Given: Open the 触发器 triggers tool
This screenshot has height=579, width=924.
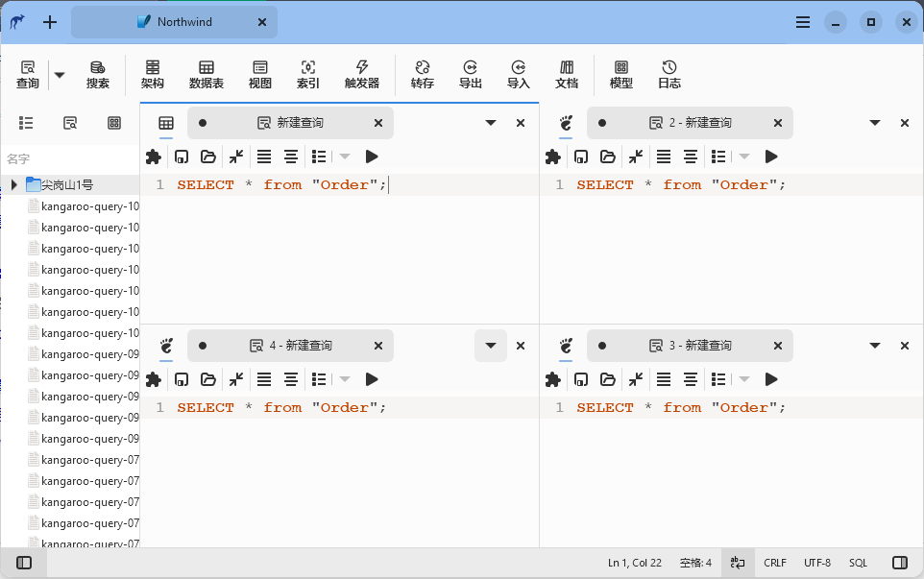Looking at the screenshot, I should pyautogui.click(x=362, y=75).
